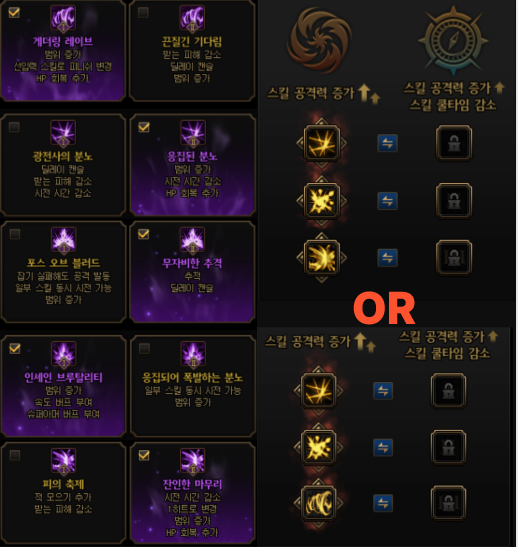This screenshot has width=518, height=547.
Task: Check the 포스 오브 블러드 checkbox
Action: (x=15, y=234)
